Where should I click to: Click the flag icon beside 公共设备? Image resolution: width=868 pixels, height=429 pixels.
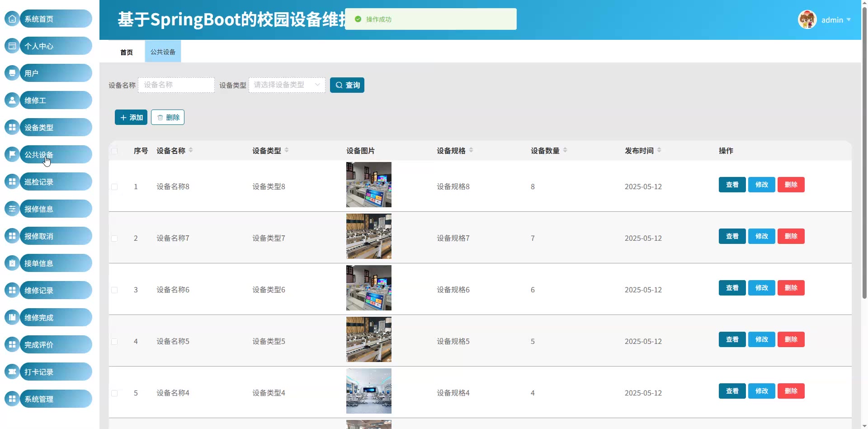pos(12,154)
